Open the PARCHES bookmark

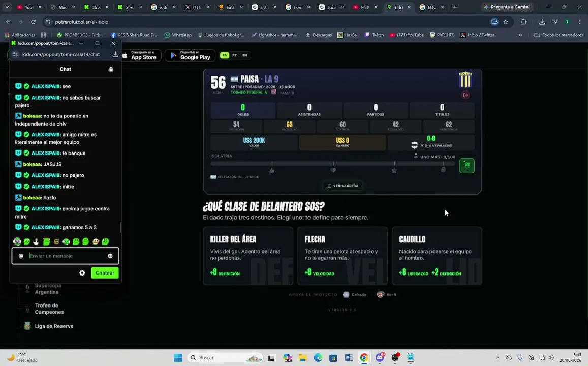point(442,35)
